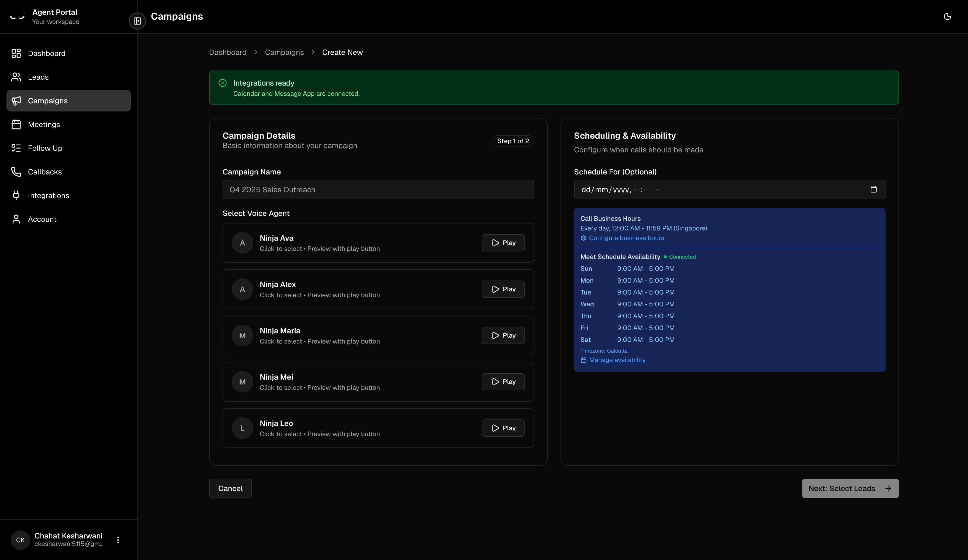The image size is (968, 560).
Task: Open Integrations via the plug icon
Action: 16,195
